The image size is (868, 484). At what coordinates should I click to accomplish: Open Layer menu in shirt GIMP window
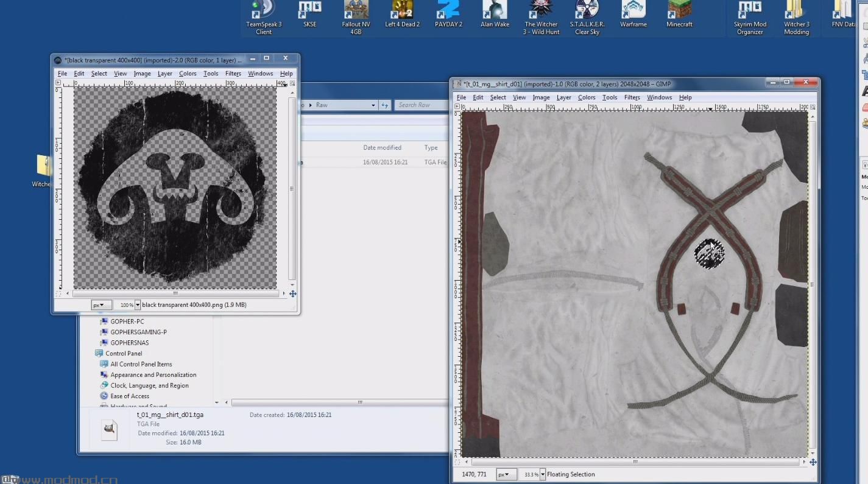(x=564, y=97)
